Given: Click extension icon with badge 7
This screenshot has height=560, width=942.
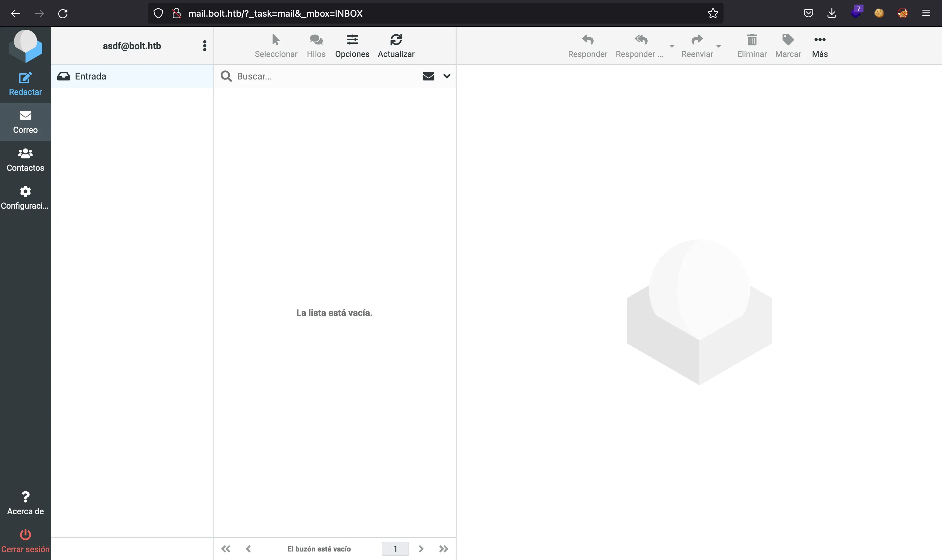Looking at the screenshot, I should pos(856,12).
